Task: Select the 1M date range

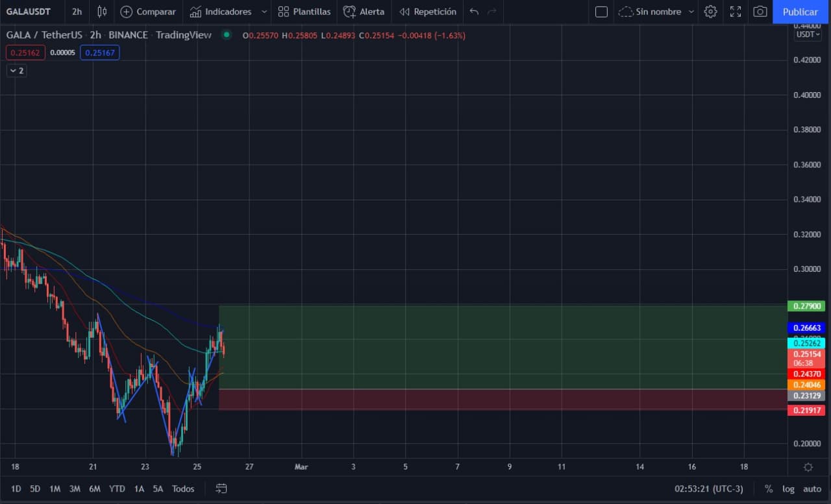Action: click(x=55, y=488)
